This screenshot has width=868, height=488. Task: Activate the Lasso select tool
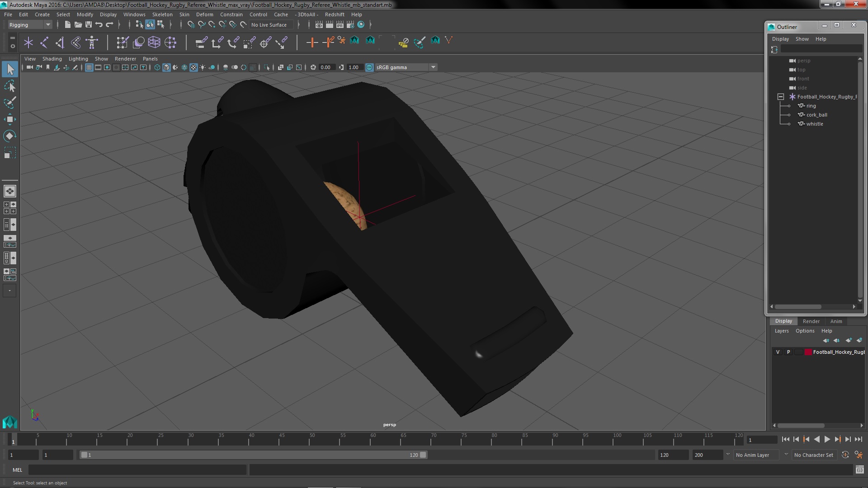10,86
